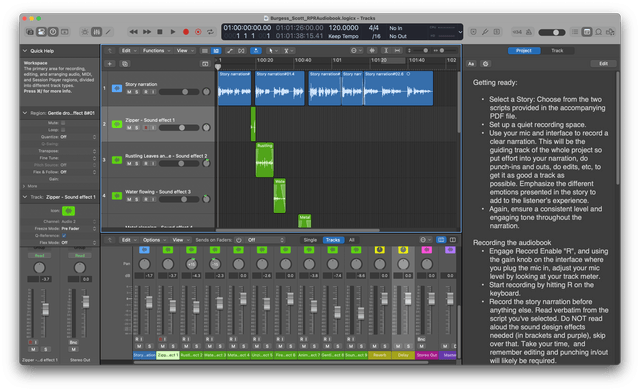Solo the Water flowing Sound effect 3 track
640x391 pixels.
coord(137,200)
